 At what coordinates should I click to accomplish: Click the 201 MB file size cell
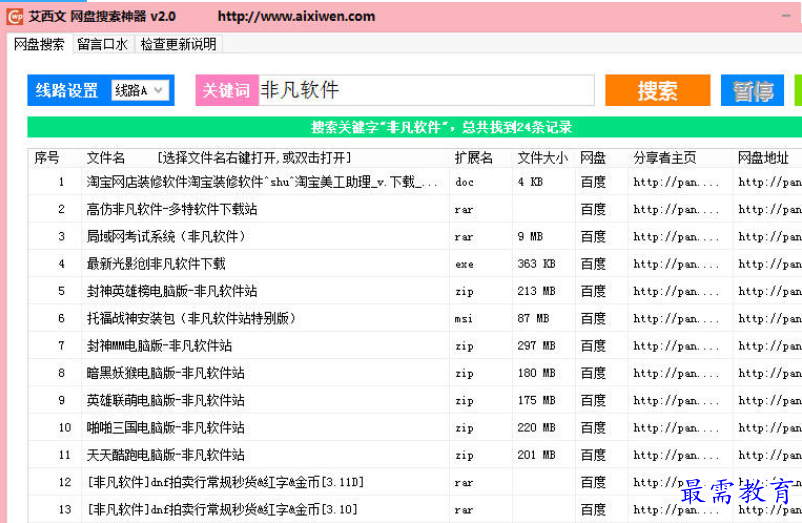(537, 455)
